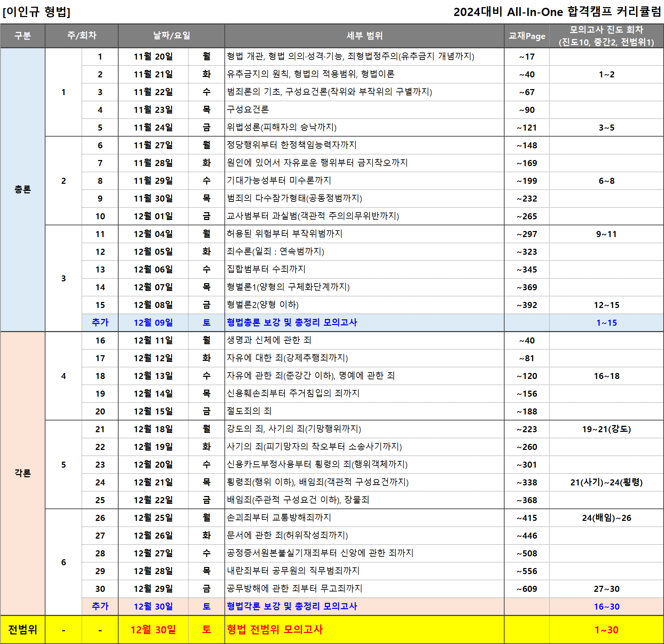664x644 pixels.
Task: Click the '세부 범위' column header
Action: (x=364, y=36)
